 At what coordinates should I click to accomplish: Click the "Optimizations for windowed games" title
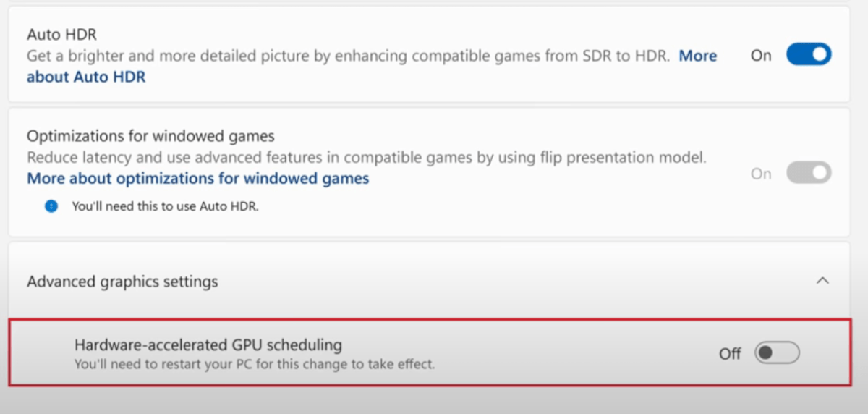pyautogui.click(x=150, y=136)
